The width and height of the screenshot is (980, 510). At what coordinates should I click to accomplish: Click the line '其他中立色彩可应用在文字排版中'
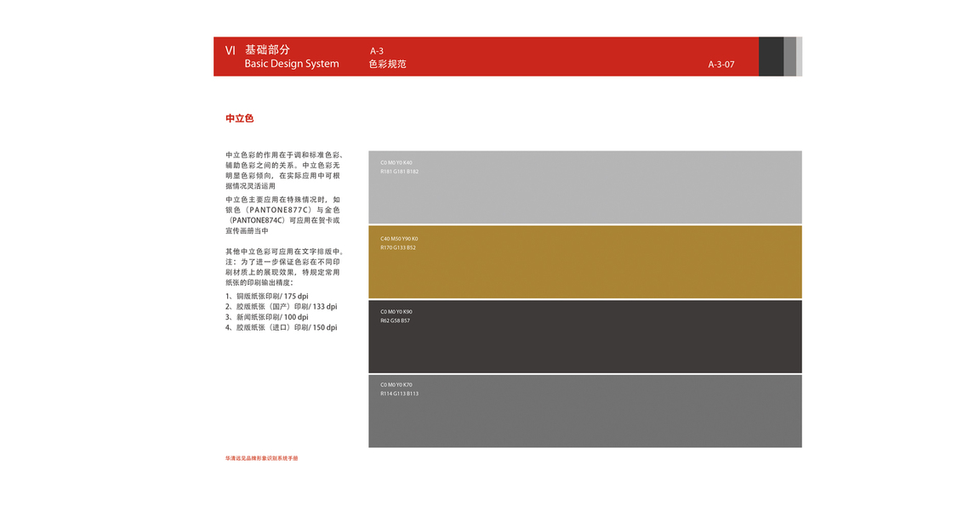point(286,252)
